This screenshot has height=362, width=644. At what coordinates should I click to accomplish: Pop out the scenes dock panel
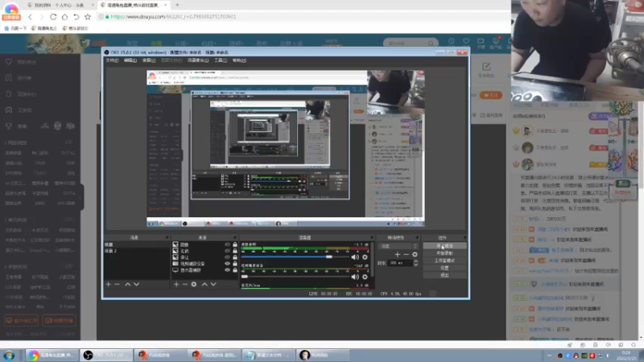point(167,237)
